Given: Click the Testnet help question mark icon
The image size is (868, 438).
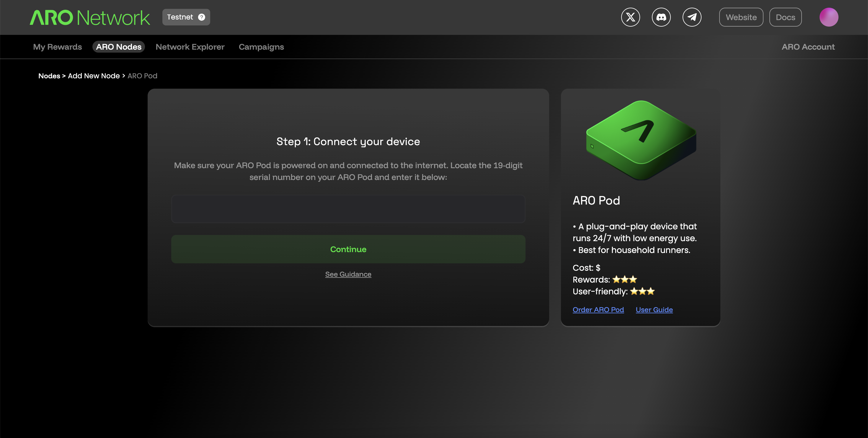Looking at the screenshot, I should coord(201,17).
